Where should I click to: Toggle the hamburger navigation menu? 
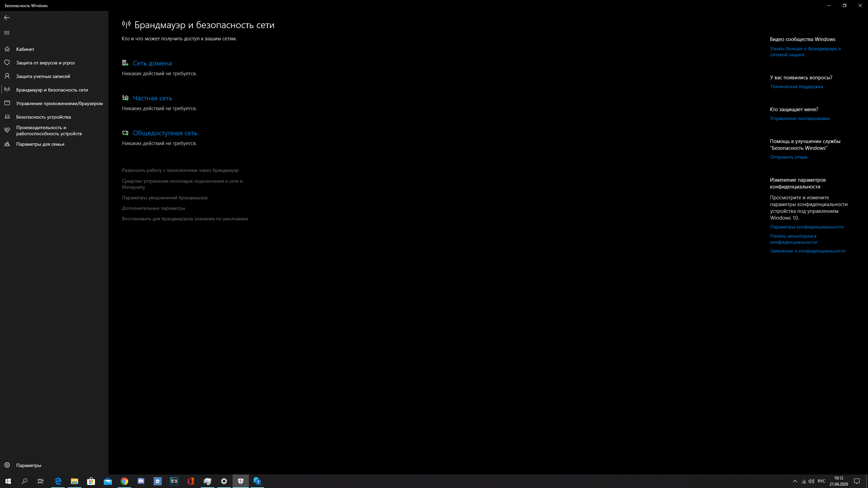pyautogui.click(x=7, y=33)
